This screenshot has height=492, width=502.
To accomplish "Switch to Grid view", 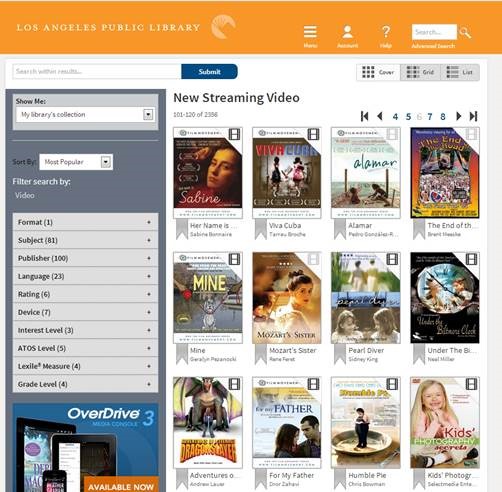I will coord(420,72).
